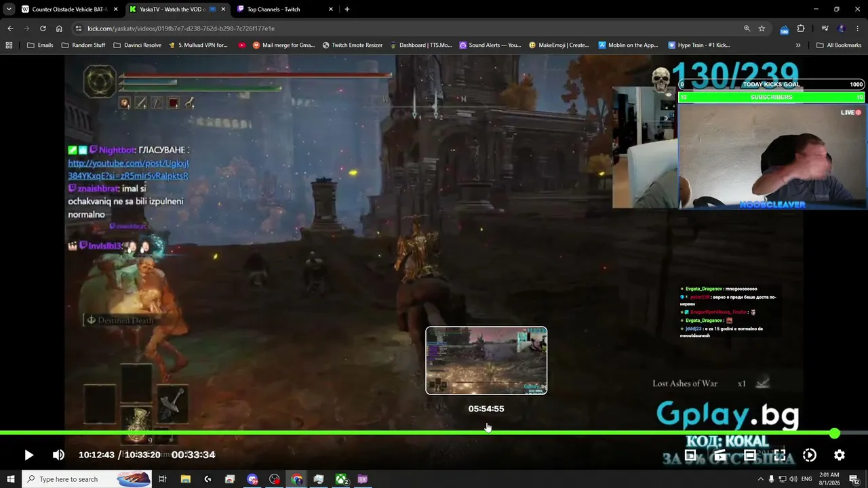Viewport: 868px width, 488px height.
Task: Open the Moblin on the App bookmark
Action: [x=628, y=45]
